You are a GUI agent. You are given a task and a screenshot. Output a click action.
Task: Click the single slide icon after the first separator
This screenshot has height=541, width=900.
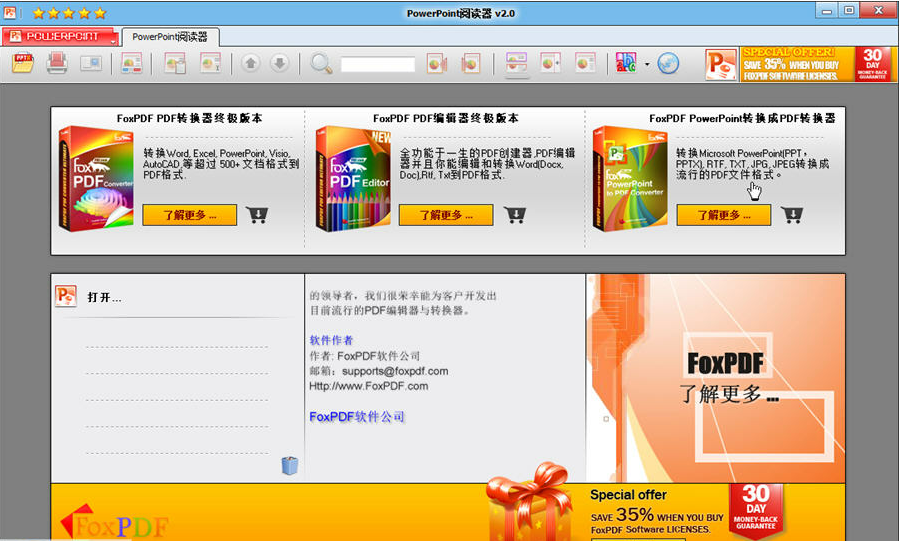click(131, 63)
